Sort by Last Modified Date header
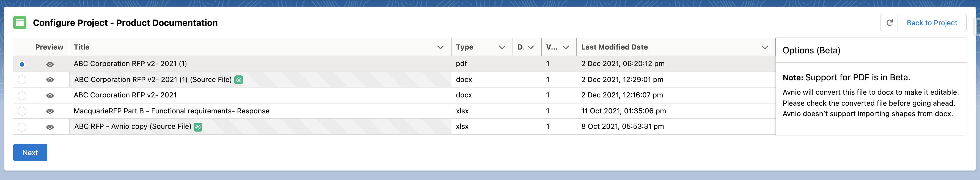 [x=614, y=47]
